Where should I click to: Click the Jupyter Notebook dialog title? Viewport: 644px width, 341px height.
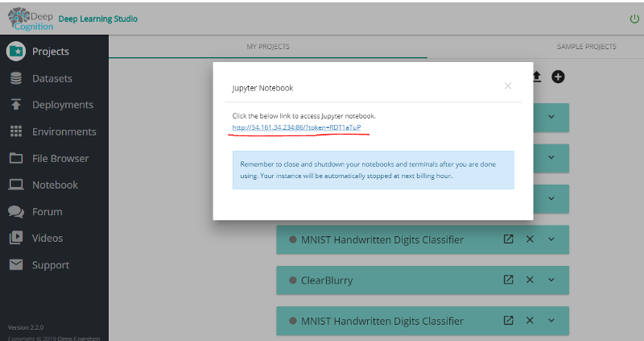coord(262,88)
